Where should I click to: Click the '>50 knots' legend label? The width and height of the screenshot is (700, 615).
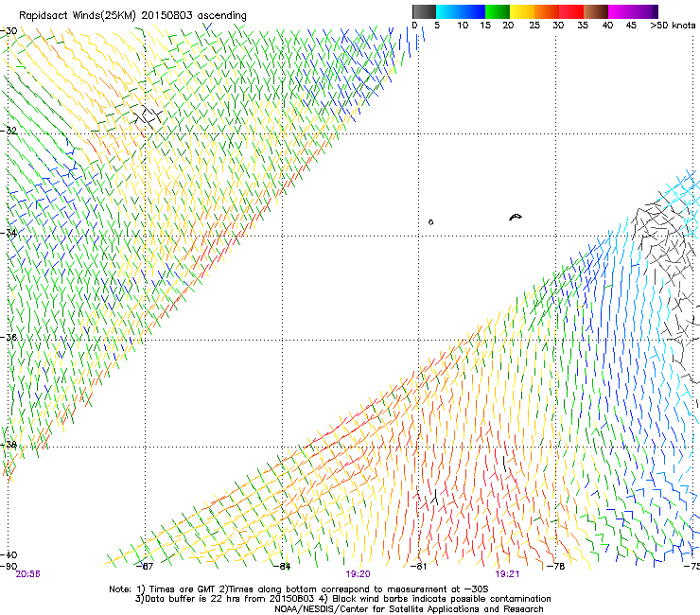click(673, 26)
